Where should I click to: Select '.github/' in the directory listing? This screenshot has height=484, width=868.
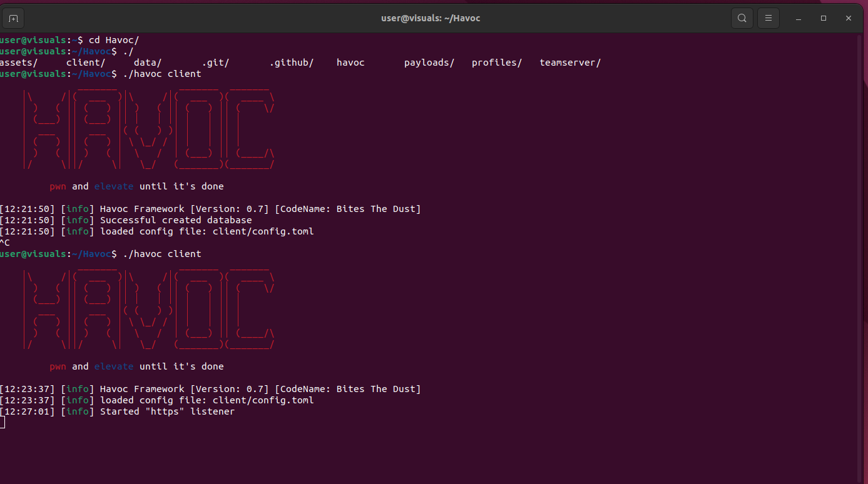click(292, 63)
